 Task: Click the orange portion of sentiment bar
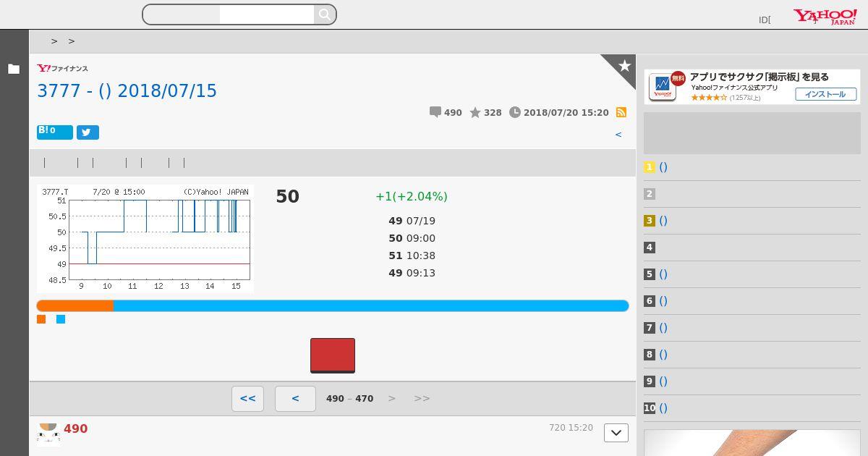point(75,306)
